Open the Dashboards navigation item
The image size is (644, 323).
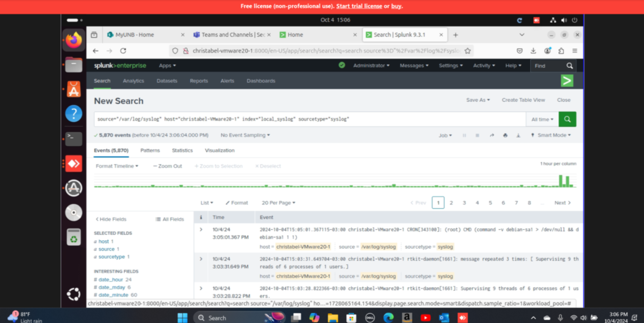tap(261, 81)
